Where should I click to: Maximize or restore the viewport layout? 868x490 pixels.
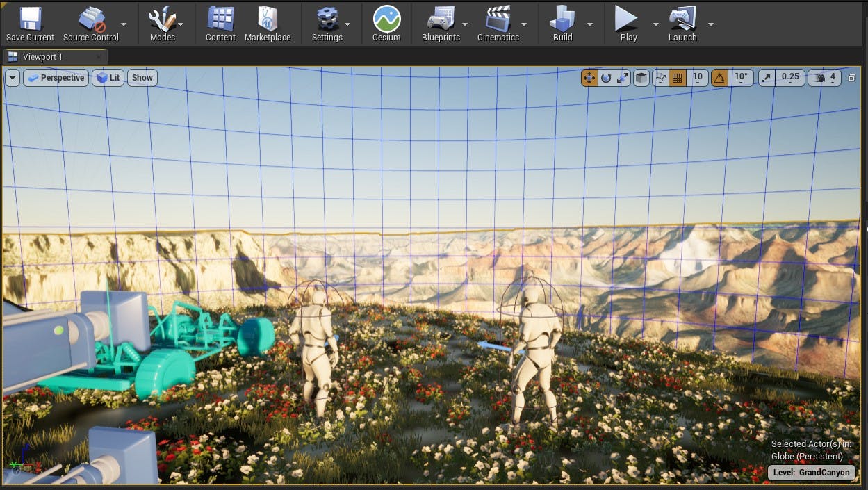pos(852,78)
